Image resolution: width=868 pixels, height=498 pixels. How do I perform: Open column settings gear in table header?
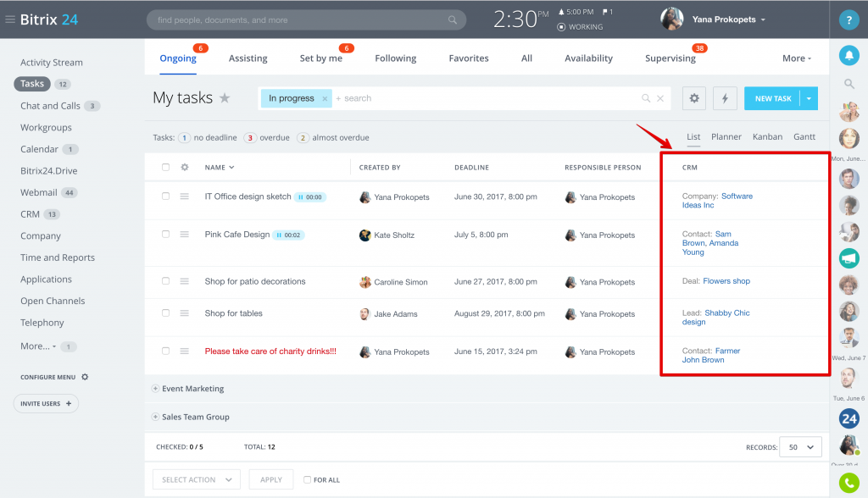click(x=185, y=167)
